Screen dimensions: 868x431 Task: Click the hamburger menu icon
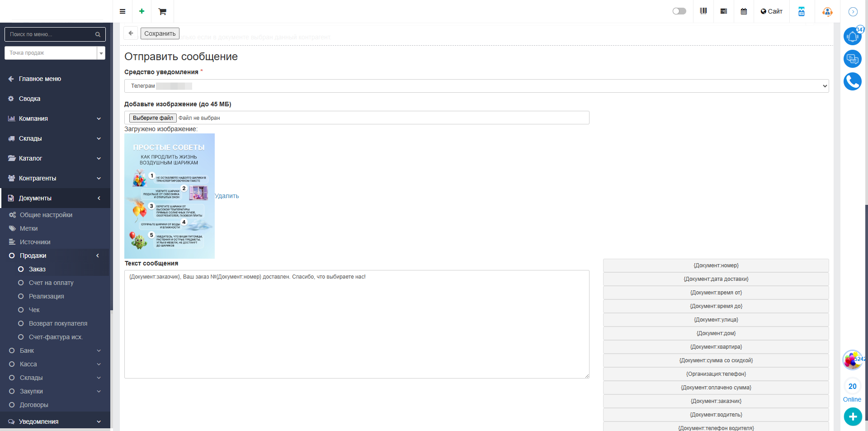123,11
